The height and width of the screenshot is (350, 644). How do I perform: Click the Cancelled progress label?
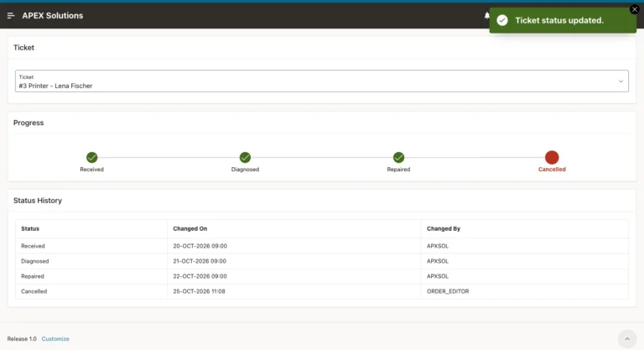tap(552, 170)
